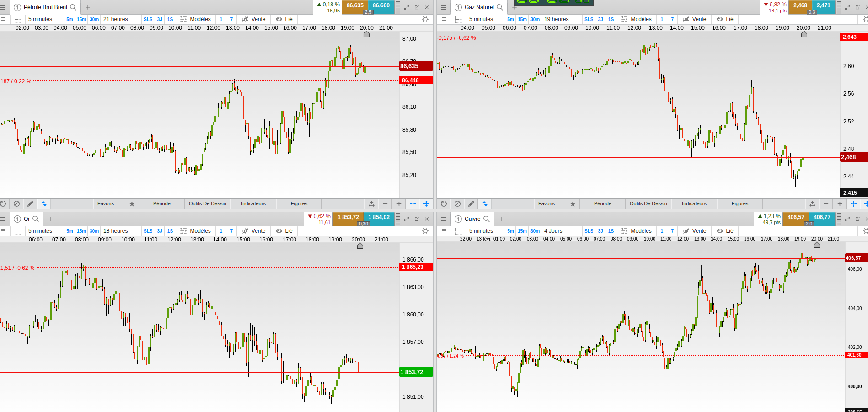The width and height of the screenshot is (868, 412).
Task: Toggle the Lié link on the Brent chart
Action: point(284,19)
